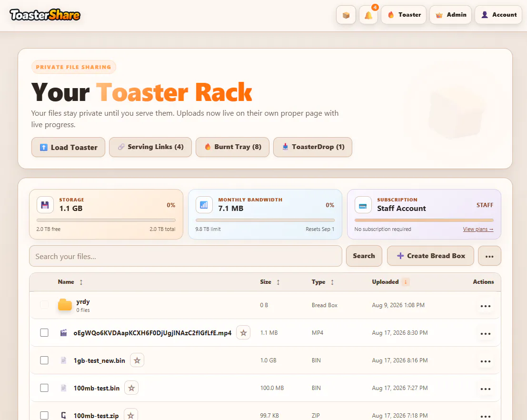The height and width of the screenshot is (420, 527).
Task: Open the Account menu in header
Action: click(498, 15)
